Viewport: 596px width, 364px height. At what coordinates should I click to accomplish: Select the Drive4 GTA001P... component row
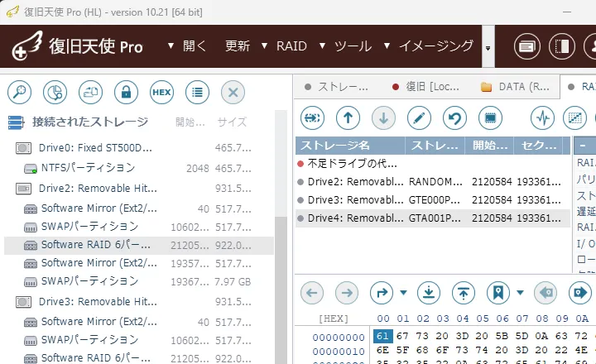(x=433, y=218)
